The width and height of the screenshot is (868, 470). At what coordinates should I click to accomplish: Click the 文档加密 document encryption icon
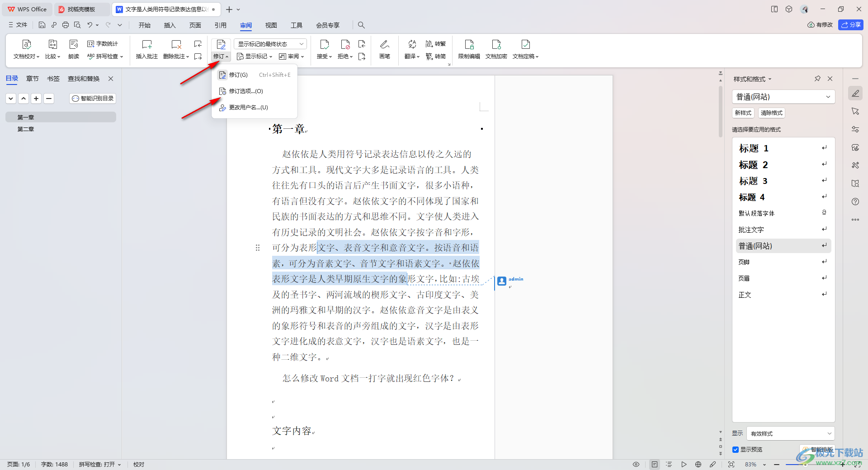496,44
